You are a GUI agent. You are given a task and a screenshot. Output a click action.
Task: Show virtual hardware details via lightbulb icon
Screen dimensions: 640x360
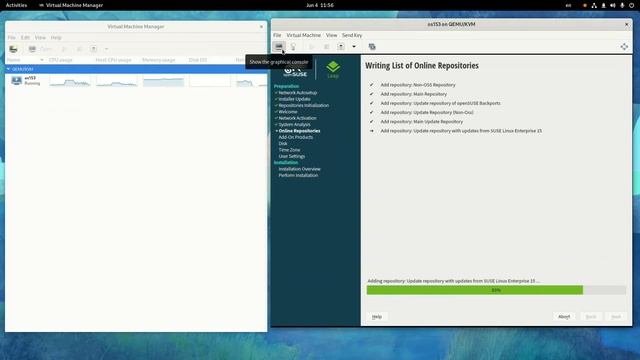(x=293, y=47)
